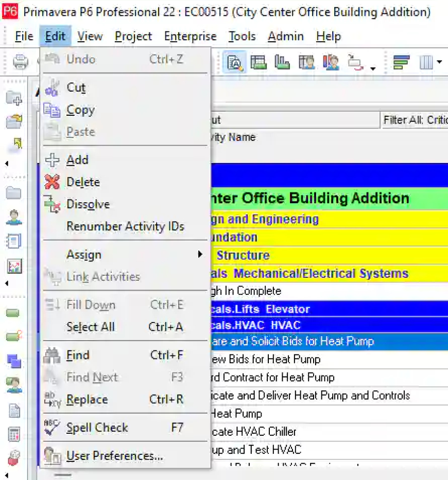Select the Rough In Complete activity row
448x480 pixels.
click(330, 291)
